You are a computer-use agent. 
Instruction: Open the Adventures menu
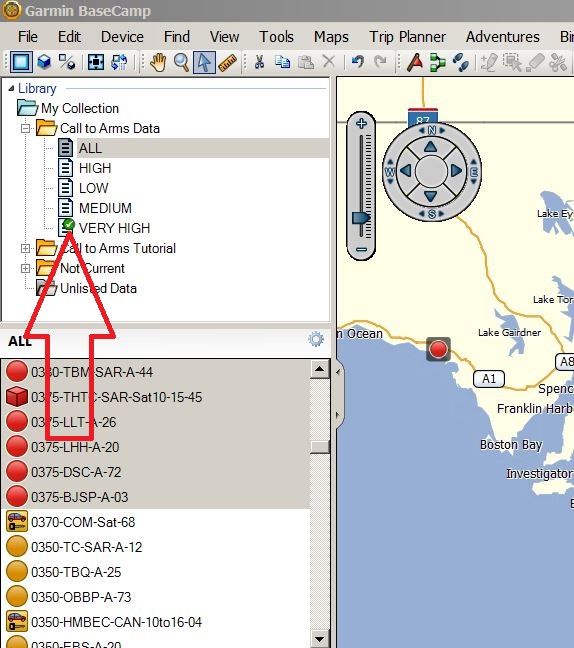point(503,37)
